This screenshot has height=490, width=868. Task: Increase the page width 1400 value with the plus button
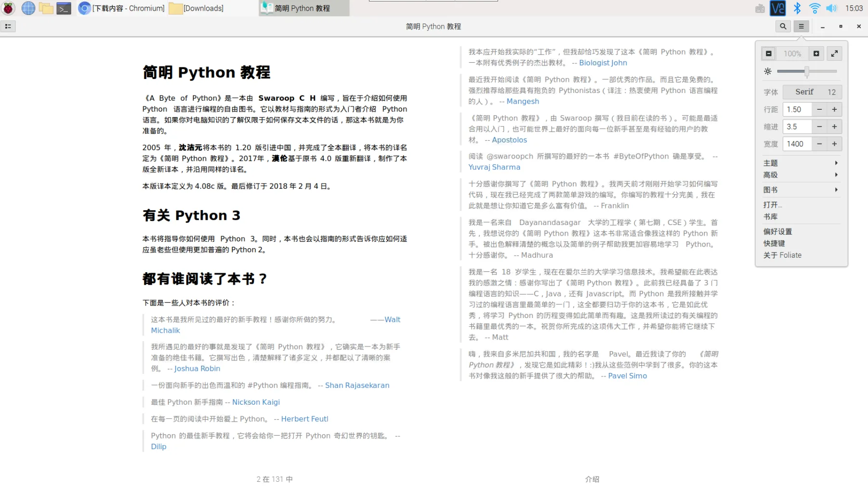point(834,144)
